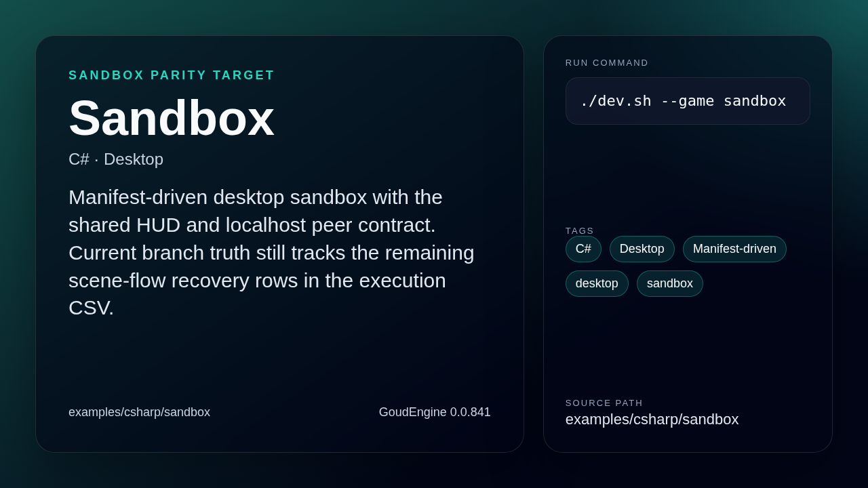Select the "C#" tag pill

click(583, 249)
